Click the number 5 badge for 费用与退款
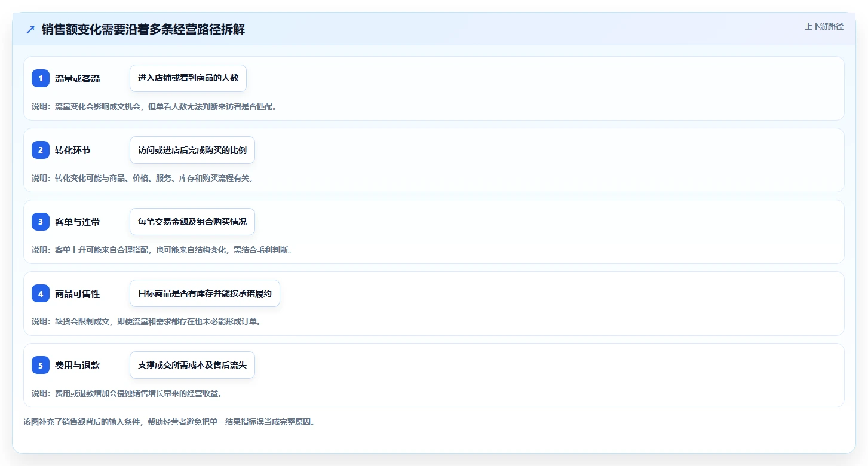Screen dimensions: 868x466 point(41,365)
